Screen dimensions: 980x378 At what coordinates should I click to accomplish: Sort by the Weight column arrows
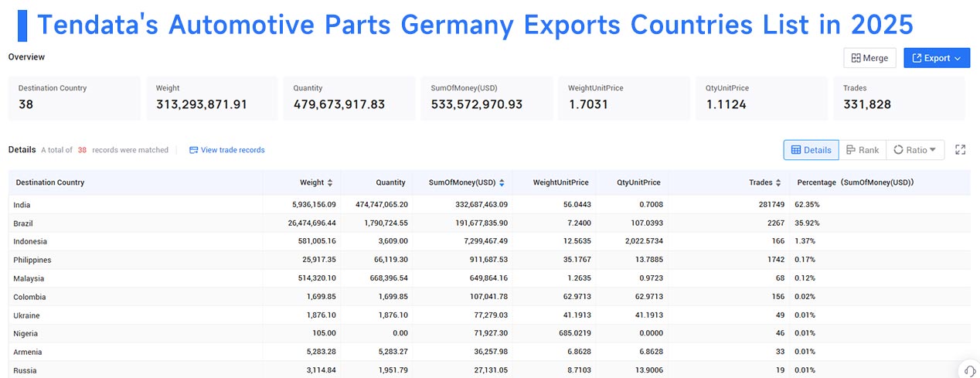coord(331,182)
